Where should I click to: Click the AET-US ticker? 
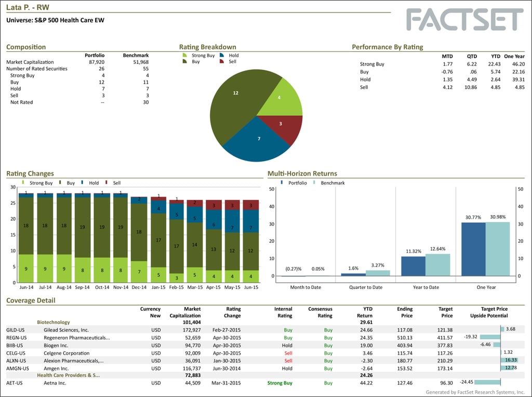click(x=14, y=383)
